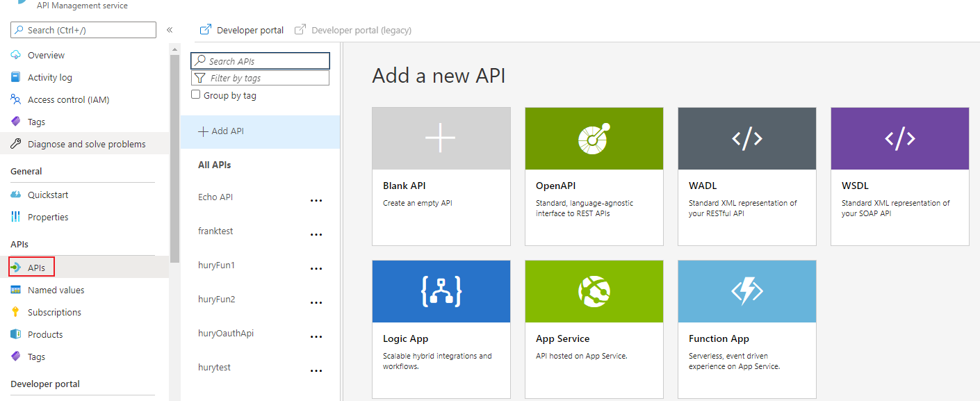Open the Developer portal external link icon
980x401 pixels.
click(206, 30)
